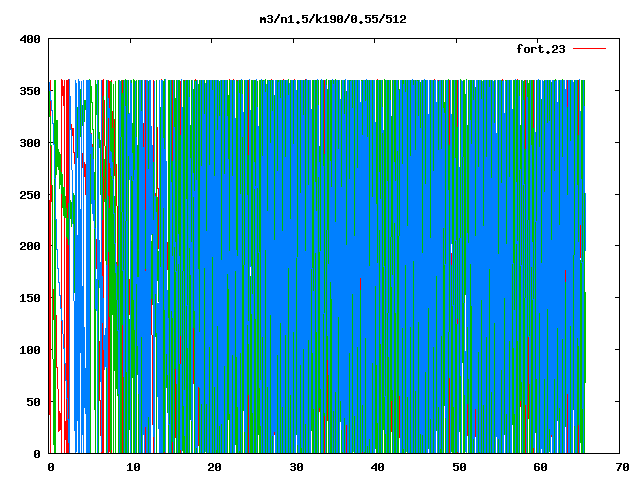
Task: Click x-axis label 50
Action: coord(460,467)
